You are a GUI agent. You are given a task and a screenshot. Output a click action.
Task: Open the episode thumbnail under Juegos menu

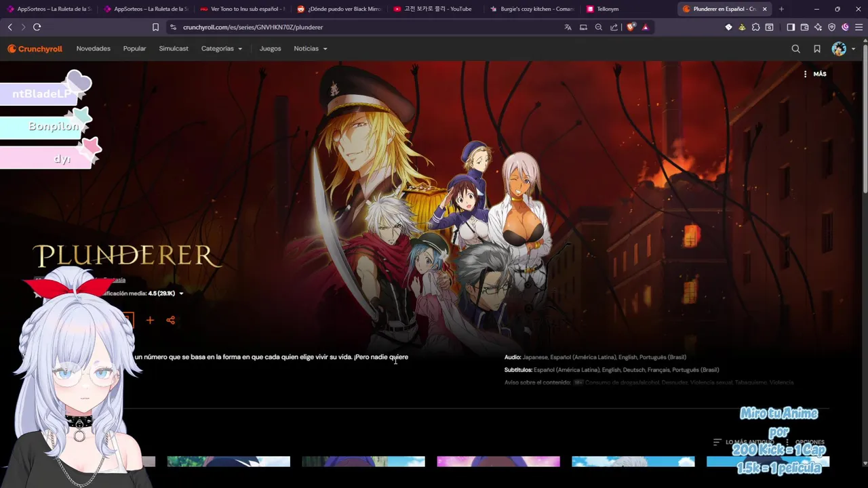(229, 462)
